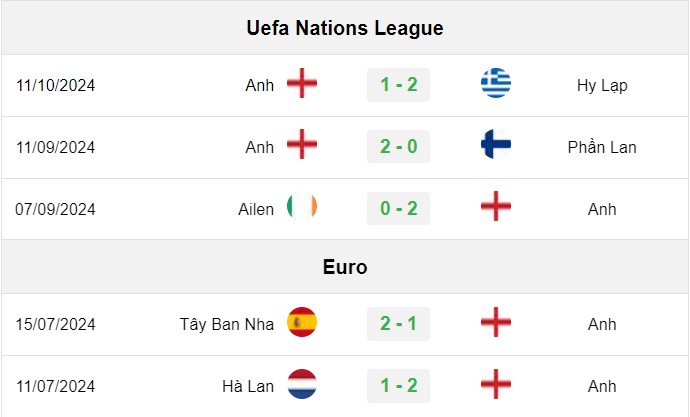Viewport: 690px width, 417px height.
Task: Open the 2 - 1 score for Tây Ban Nha match
Action: pos(398,324)
